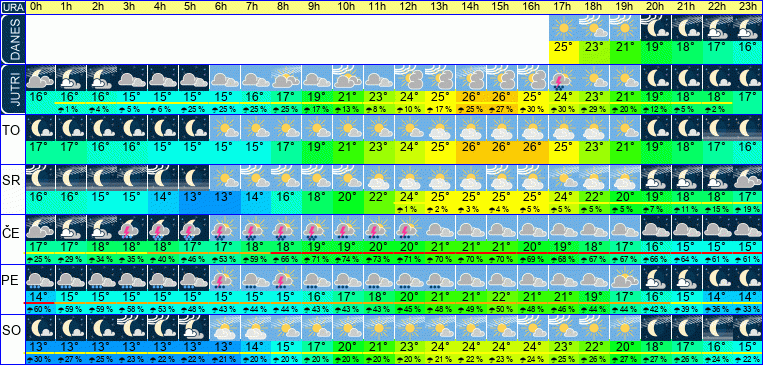Select the white cloud icon for SO 7h
Screen dimensions: 763x365
[255, 328]
